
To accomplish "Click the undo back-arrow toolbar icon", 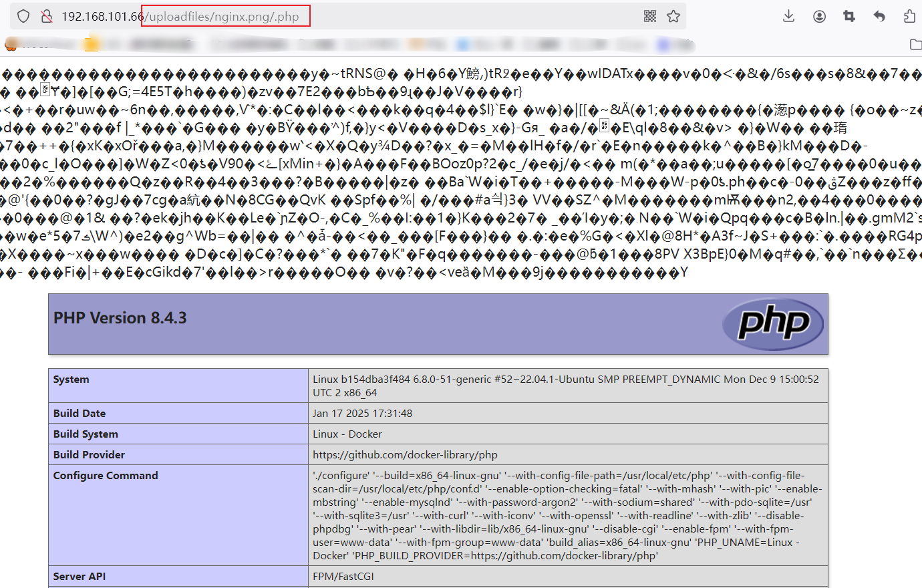I will tap(879, 16).
